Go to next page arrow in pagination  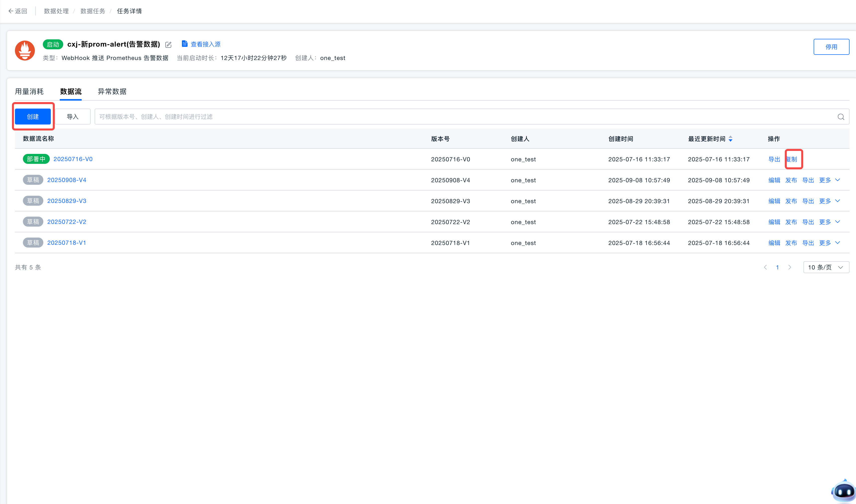tap(790, 267)
